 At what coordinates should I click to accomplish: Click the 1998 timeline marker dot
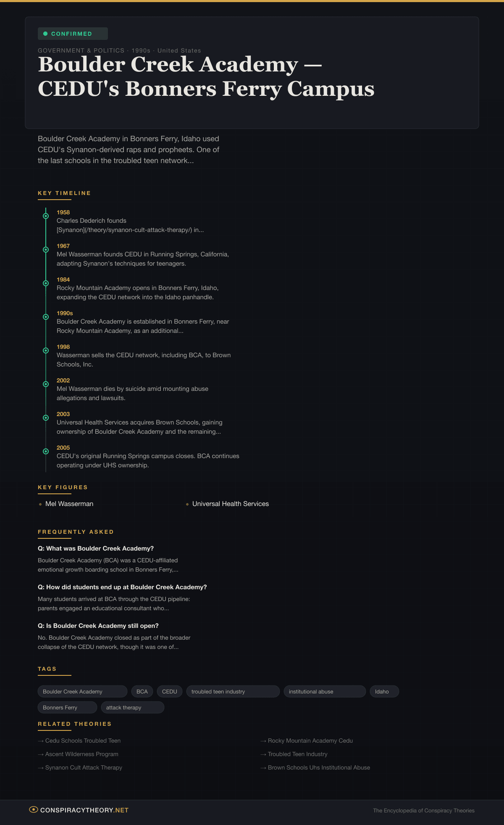[x=46, y=351]
